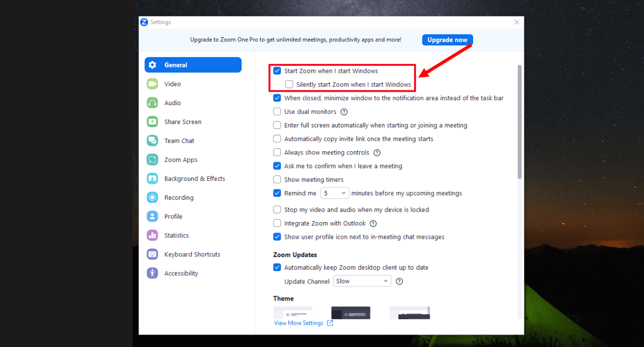
Task: Click help icon next to Update Channel dropdown
Action: [399, 282]
